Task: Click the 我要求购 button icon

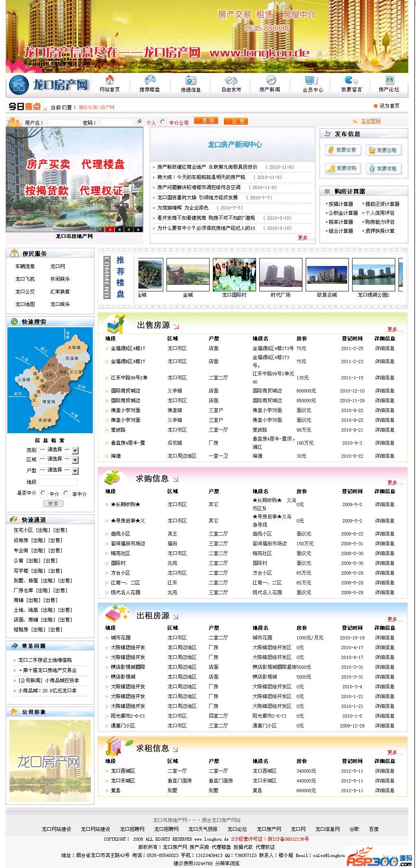Action: [331, 168]
